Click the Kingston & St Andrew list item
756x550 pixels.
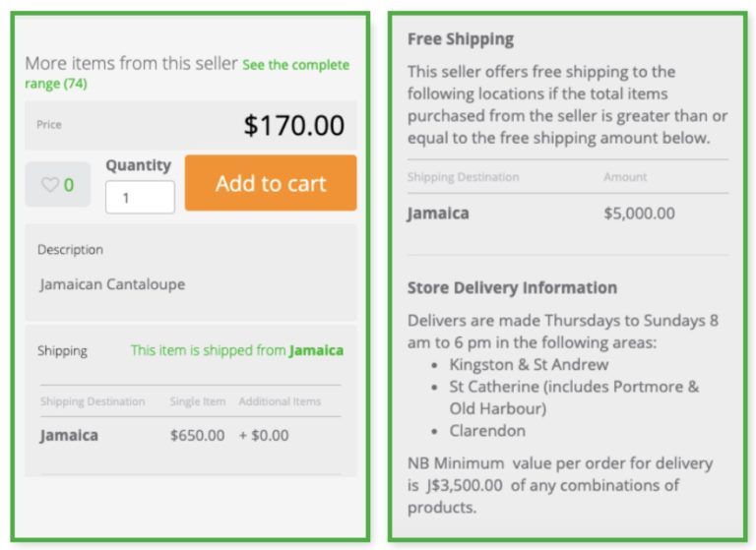[529, 365]
